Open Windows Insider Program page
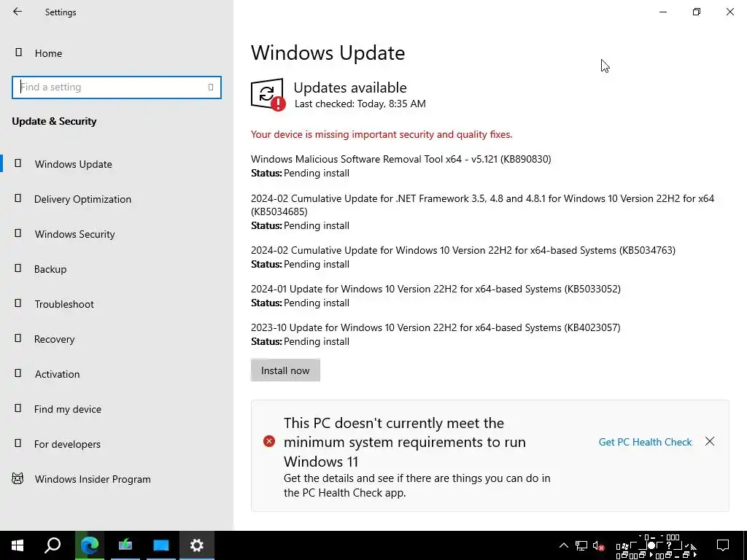 93,479
